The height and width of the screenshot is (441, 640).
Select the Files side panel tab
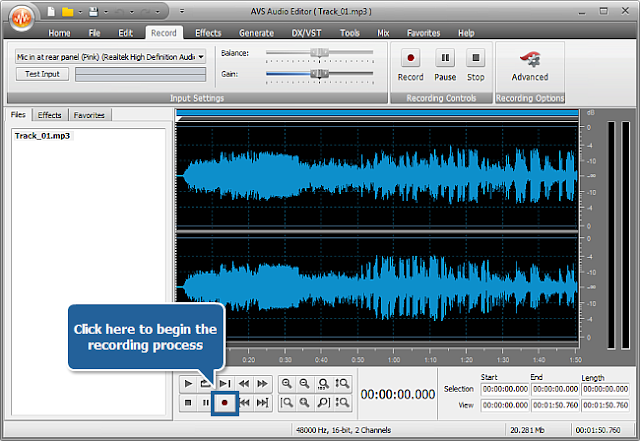[18, 115]
